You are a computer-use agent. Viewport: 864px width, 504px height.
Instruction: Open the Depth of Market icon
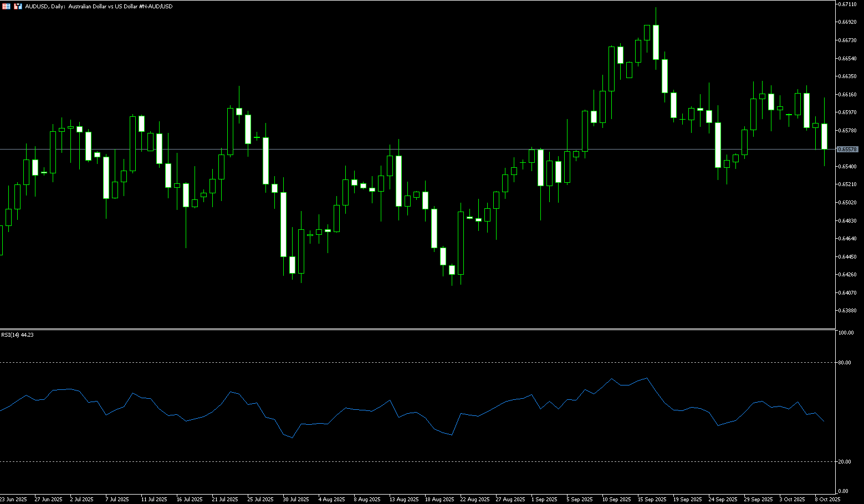click(6, 6)
